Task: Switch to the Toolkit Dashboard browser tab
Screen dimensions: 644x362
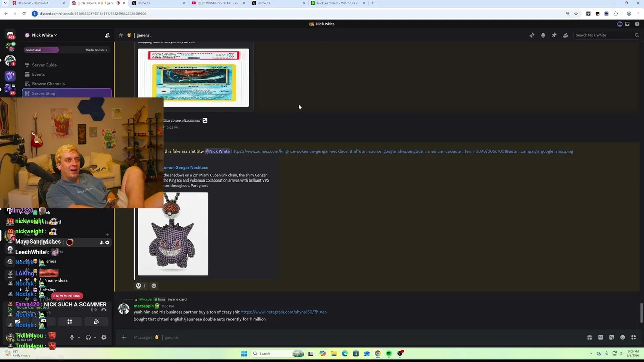Action: (x=39, y=3)
